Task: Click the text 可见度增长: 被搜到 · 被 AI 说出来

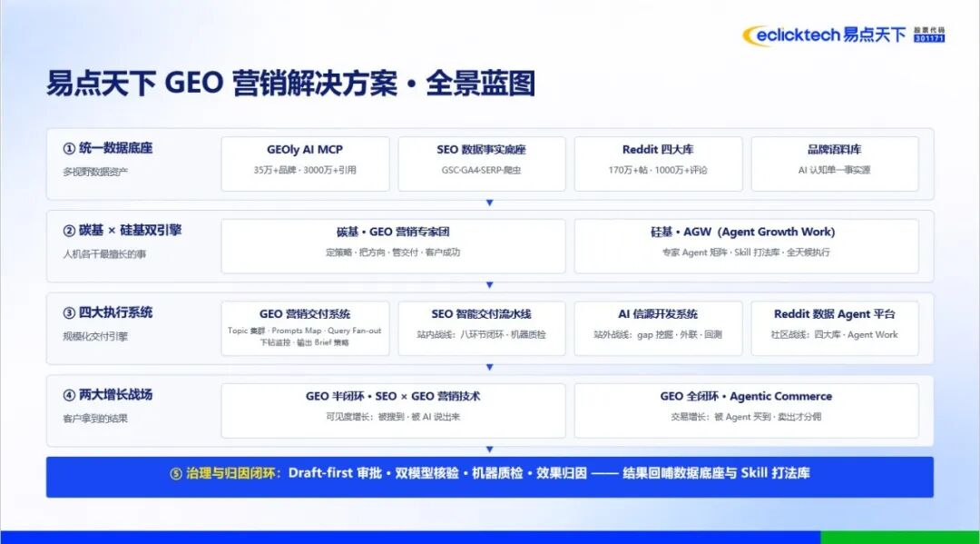Action: [393, 417]
